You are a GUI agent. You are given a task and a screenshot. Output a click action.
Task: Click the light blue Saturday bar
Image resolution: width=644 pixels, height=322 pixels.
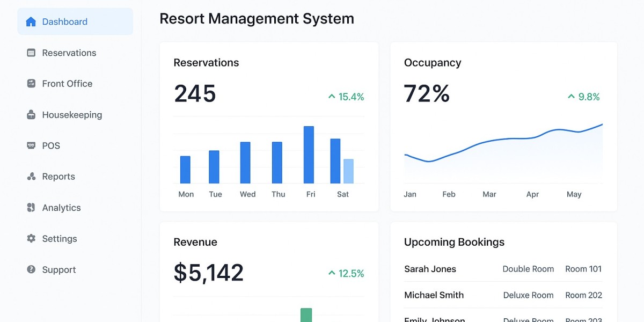coord(348,171)
